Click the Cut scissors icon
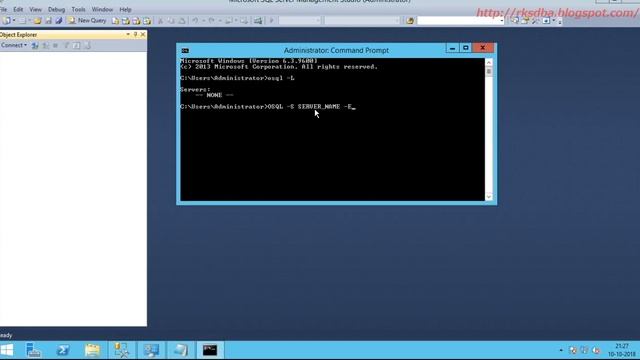Image resolution: width=640 pixels, height=360 pixels. (x=160, y=20)
